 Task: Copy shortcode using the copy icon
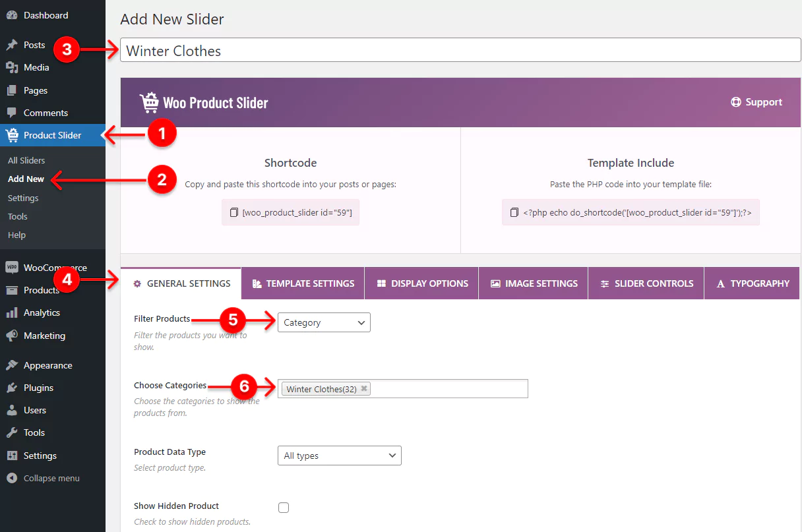click(233, 212)
